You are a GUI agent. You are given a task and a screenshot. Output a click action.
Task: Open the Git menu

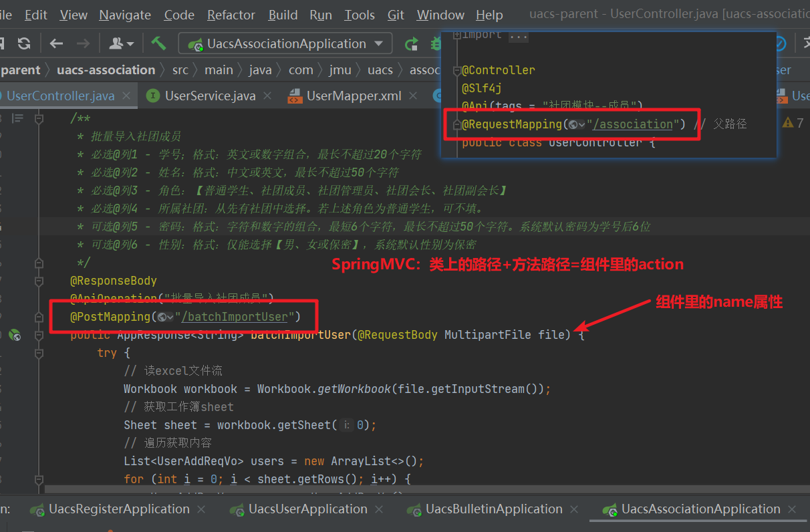[396, 15]
